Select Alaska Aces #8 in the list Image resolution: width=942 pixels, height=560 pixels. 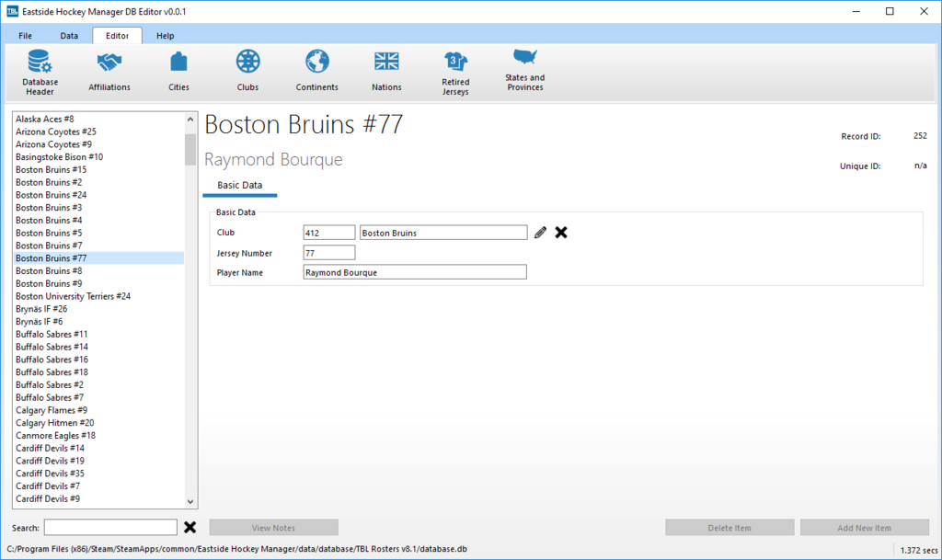tap(98, 119)
